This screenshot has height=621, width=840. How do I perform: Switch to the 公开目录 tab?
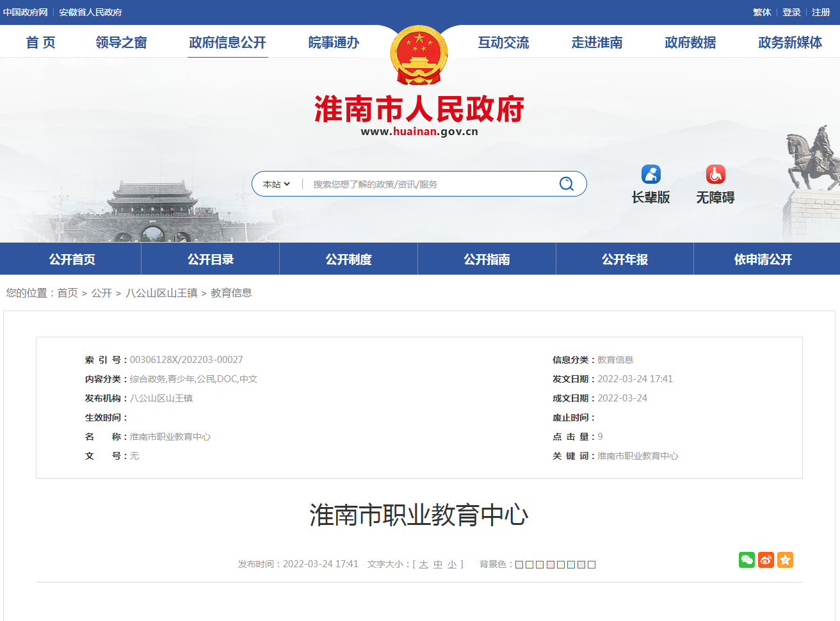210,258
